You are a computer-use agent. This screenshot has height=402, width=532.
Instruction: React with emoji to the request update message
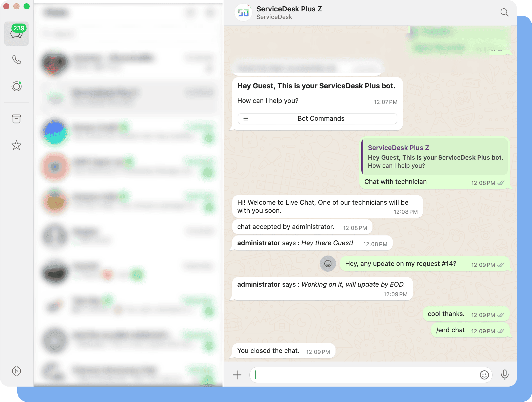328,264
